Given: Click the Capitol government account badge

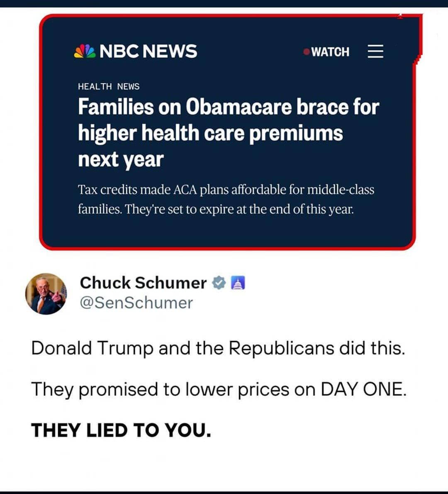Looking at the screenshot, I should pyautogui.click(x=238, y=283).
